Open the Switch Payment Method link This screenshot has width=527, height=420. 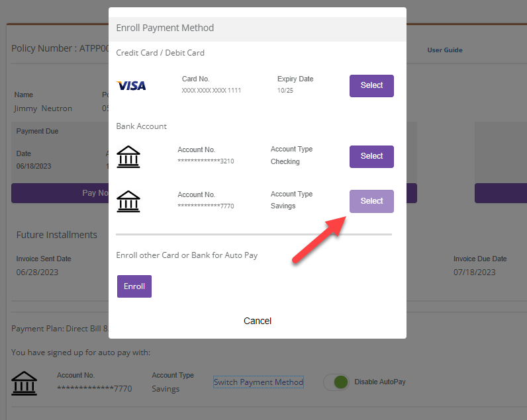(x=258, y=382)
